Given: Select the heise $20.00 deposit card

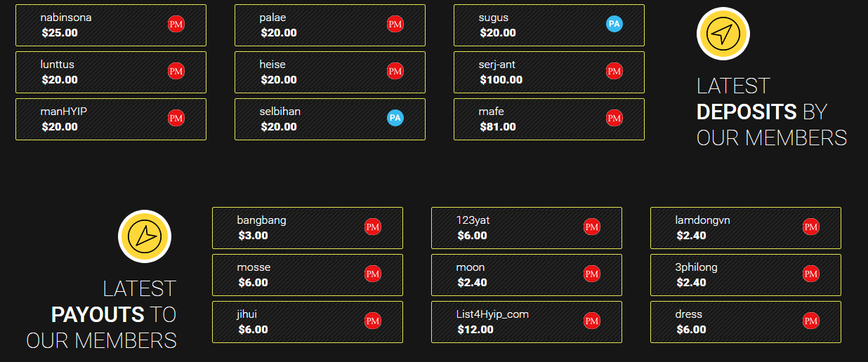Looking at the screenshot, I should point(330,72).
